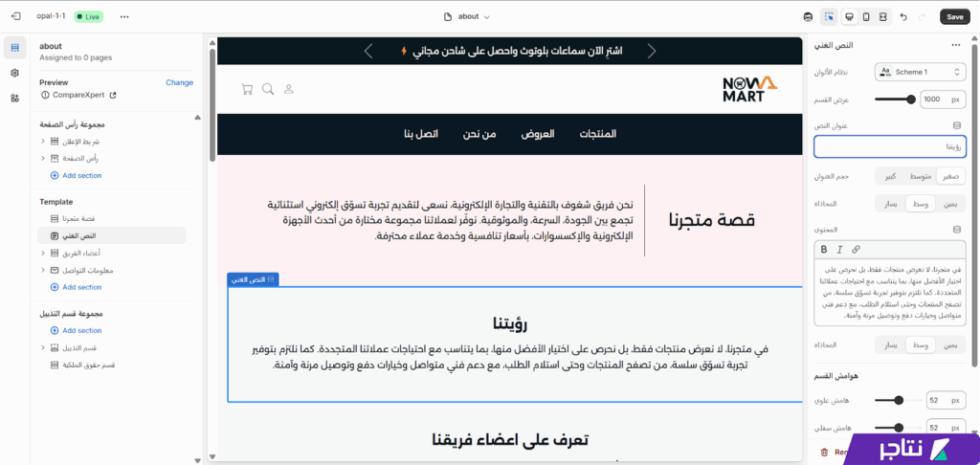Click italic formatting in content editor
Viewport: 980px width, 465px height.
[839, 249]
